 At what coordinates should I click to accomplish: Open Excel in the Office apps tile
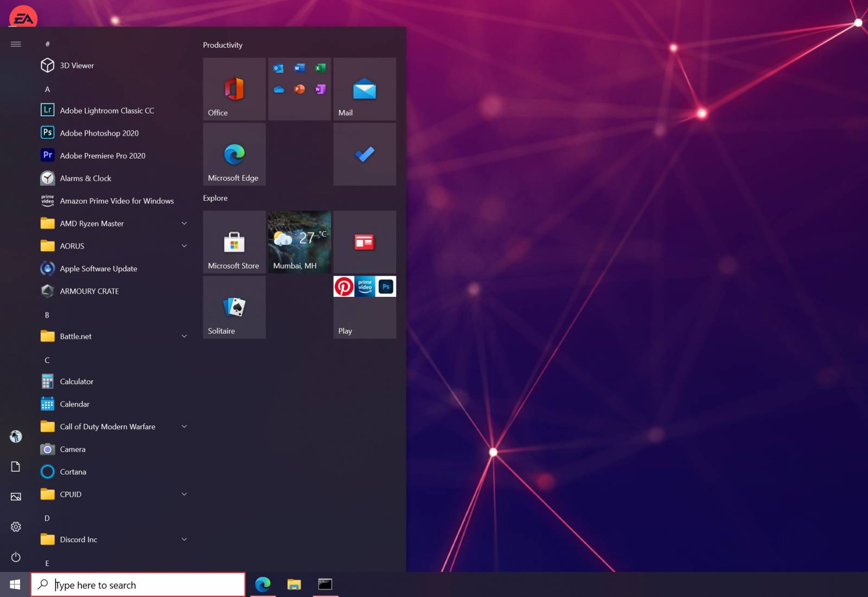321,68
